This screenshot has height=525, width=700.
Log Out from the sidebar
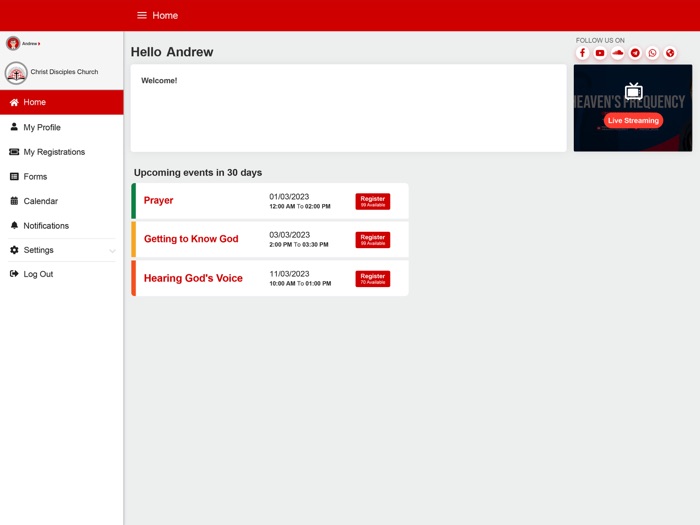(38, 274)
